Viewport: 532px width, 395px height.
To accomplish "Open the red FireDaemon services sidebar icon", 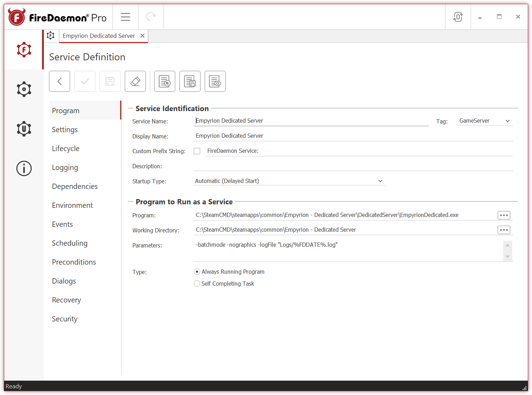I will 24,49.
